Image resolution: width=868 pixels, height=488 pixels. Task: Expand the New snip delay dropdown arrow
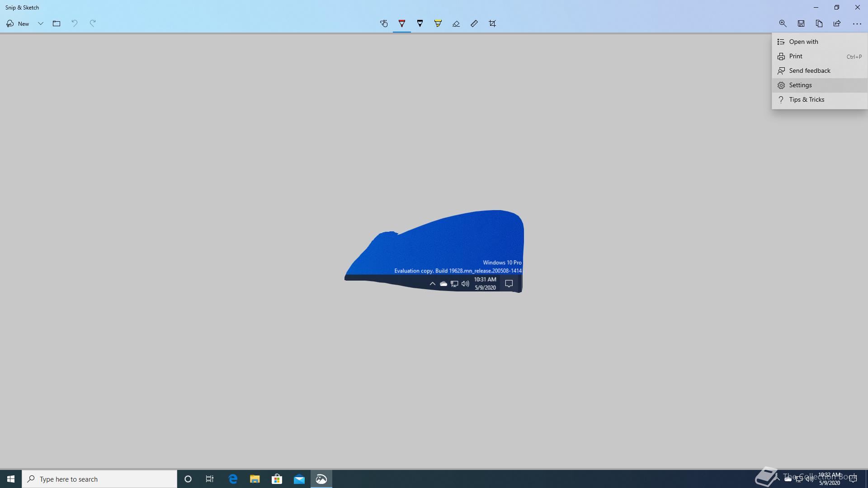pos(40,23)
